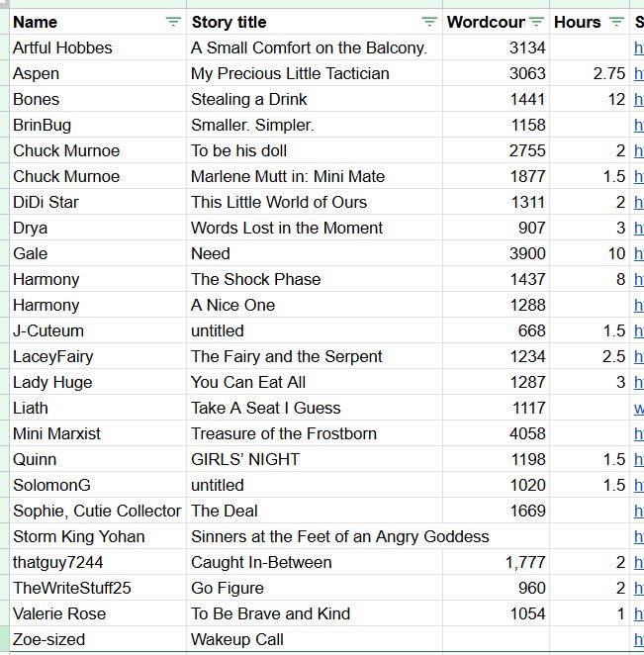Select the cell 'DiDi Star'

(98, 202)
